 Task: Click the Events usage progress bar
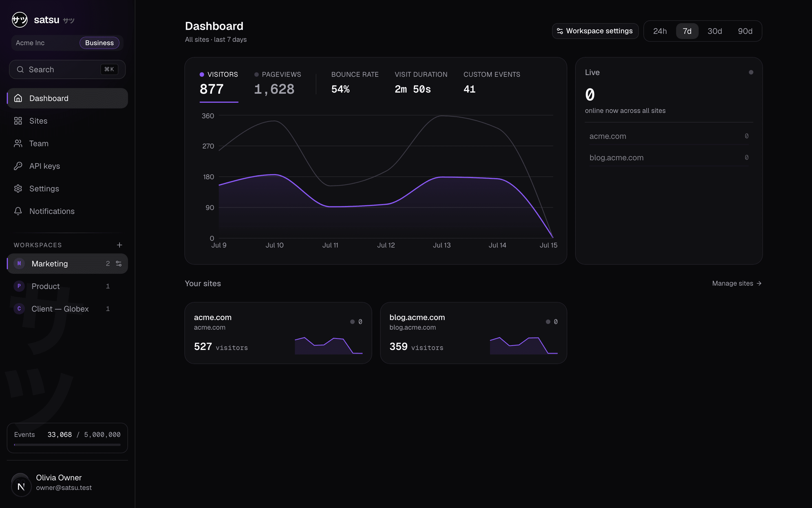coord(67,444)
